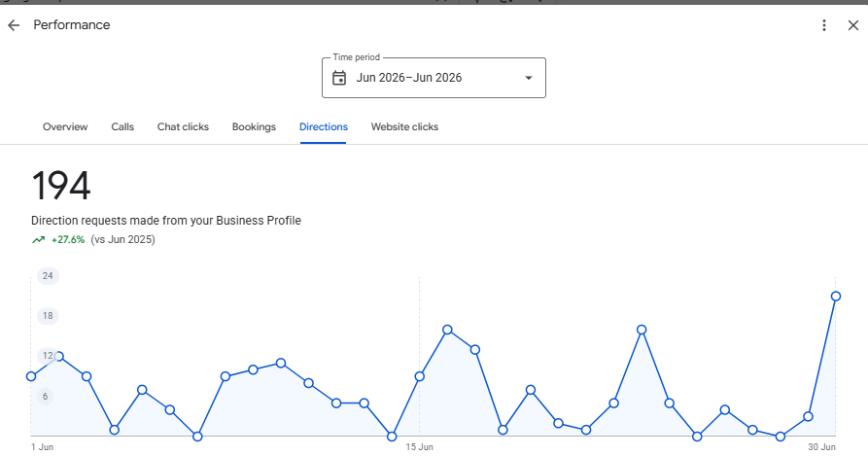Open the Website clicks tab
Screen dimensions: 868x456
pyautogui.click(x=404, y=126)
